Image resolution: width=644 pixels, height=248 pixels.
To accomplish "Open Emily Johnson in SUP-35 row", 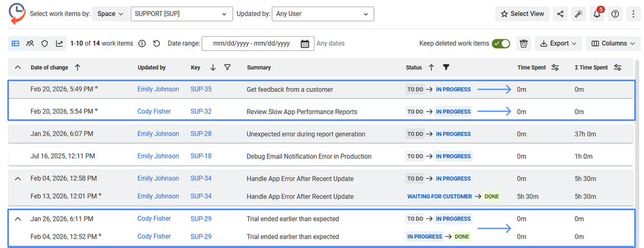I will pos(158,89).
